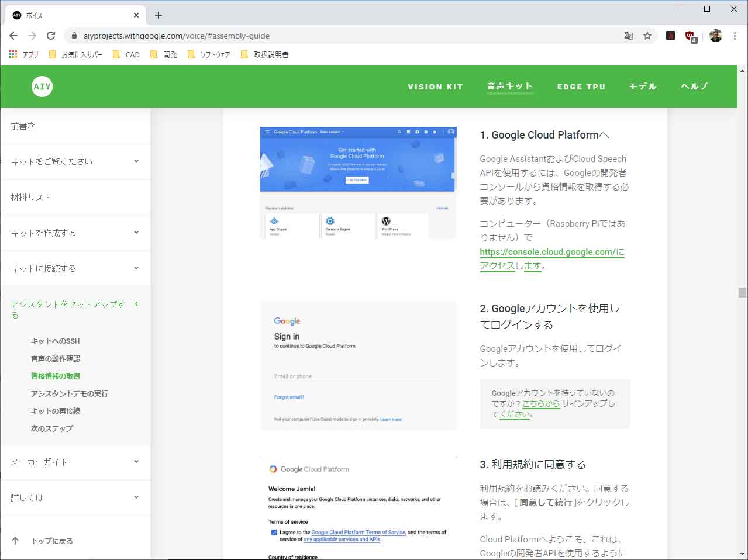Open ヘルプ in the top navigation

[x=694, y=87]
